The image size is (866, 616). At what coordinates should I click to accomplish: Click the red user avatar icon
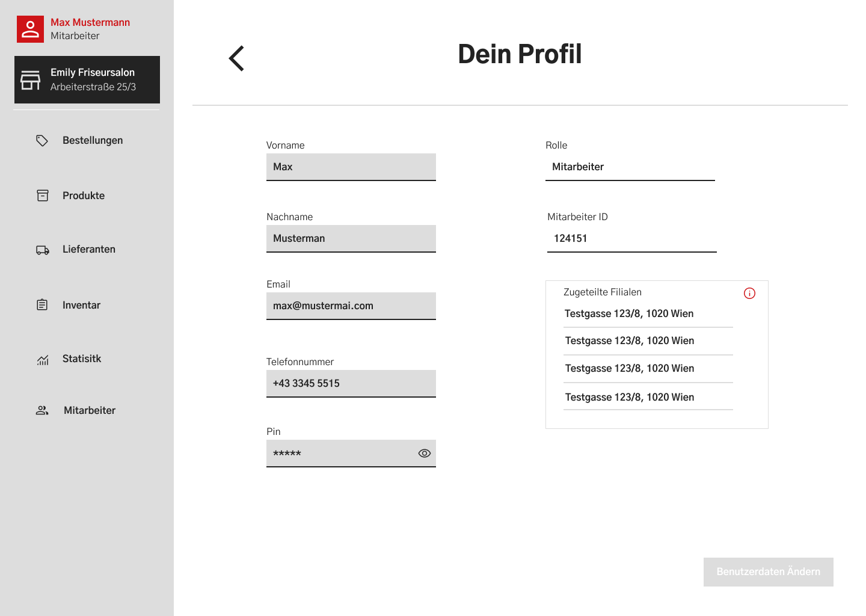pos(30,29)
